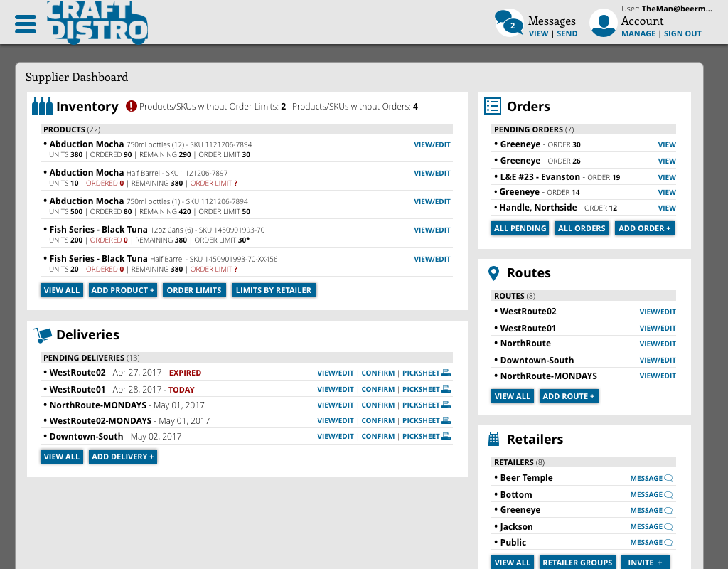Click the Routes map pin icon
The height and width of the screenshot is (569, 728).
tap(494, 272)
